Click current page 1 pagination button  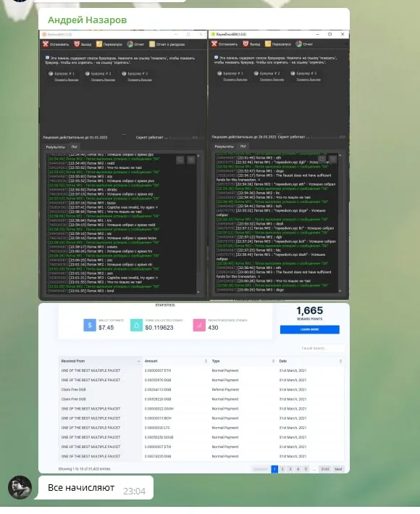274,469
